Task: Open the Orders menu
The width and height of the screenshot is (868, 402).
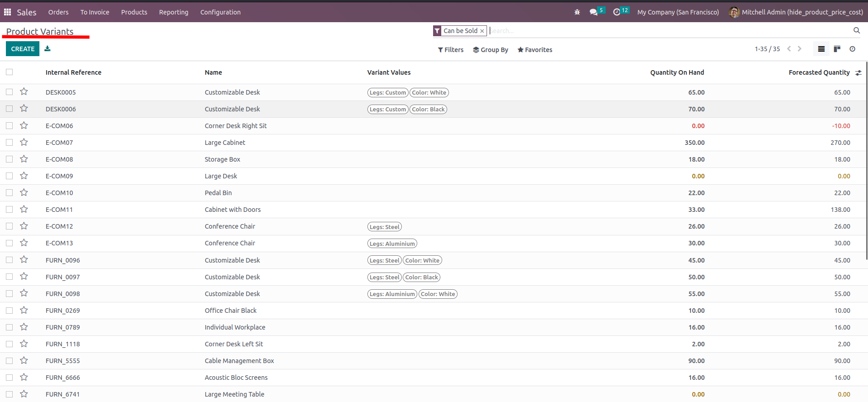Action: tap(58, 12)
